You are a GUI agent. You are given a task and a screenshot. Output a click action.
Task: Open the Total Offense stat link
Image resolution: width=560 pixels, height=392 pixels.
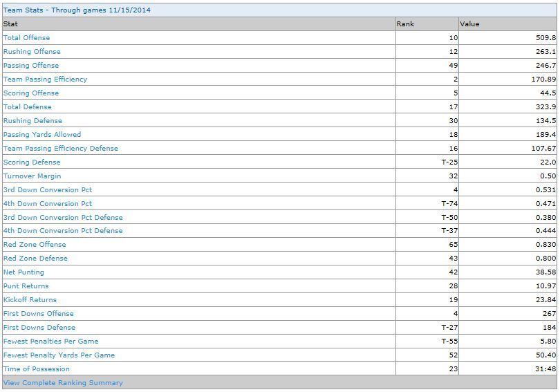(x=26, y=38)
